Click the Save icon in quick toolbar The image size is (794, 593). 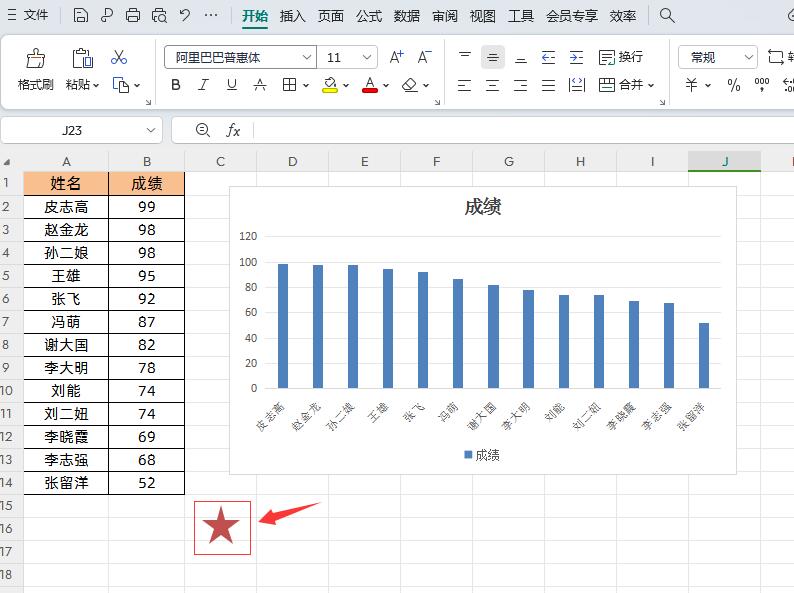click(81, 15)
